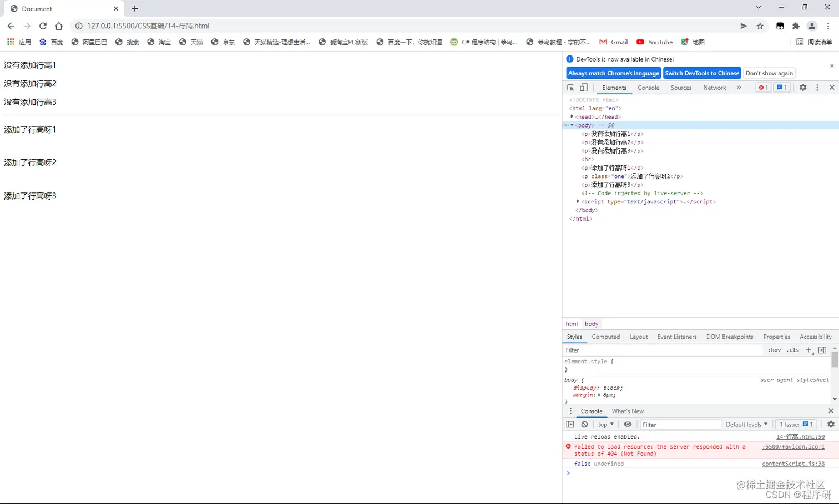Expand the script element node
Viewport: 839px width, 504px height.
click(578, 202)
